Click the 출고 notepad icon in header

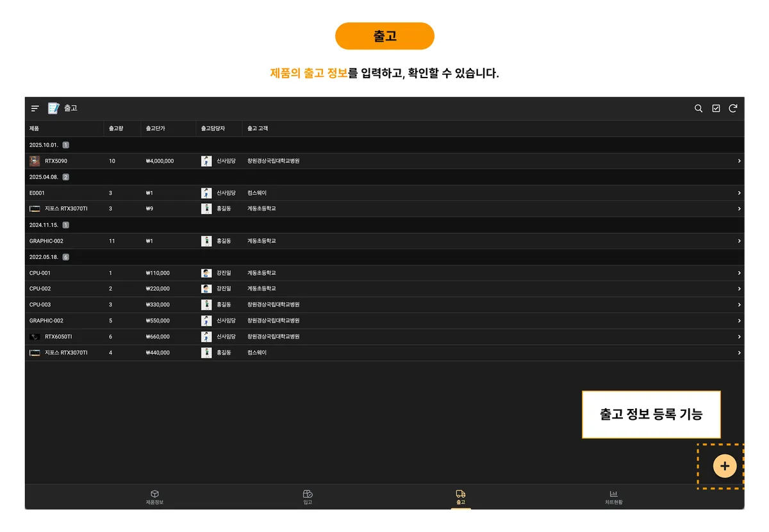coord(53,108)
